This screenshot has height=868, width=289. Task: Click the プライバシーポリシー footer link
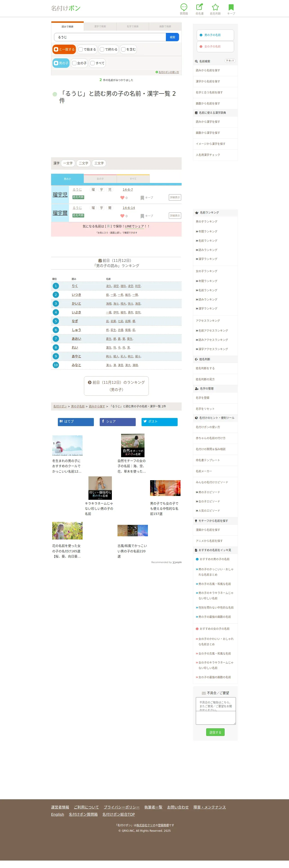point(122,807)
